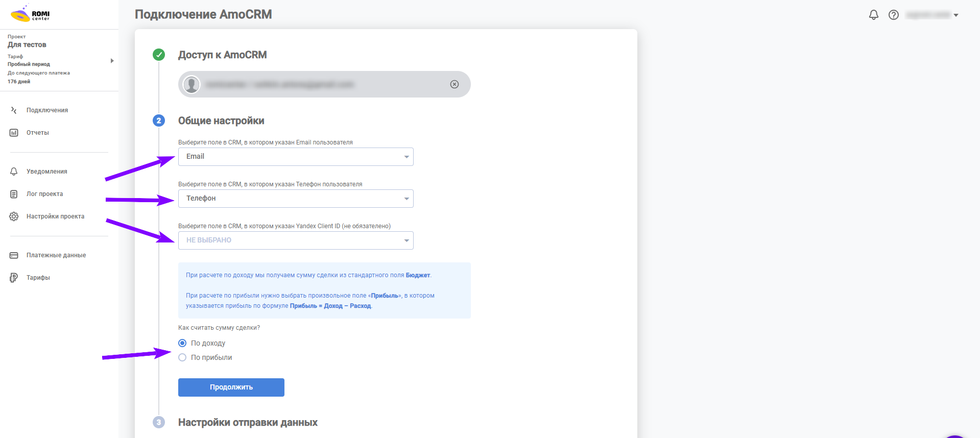Open step 3 Настройки отправки данных

pos(248,422)
